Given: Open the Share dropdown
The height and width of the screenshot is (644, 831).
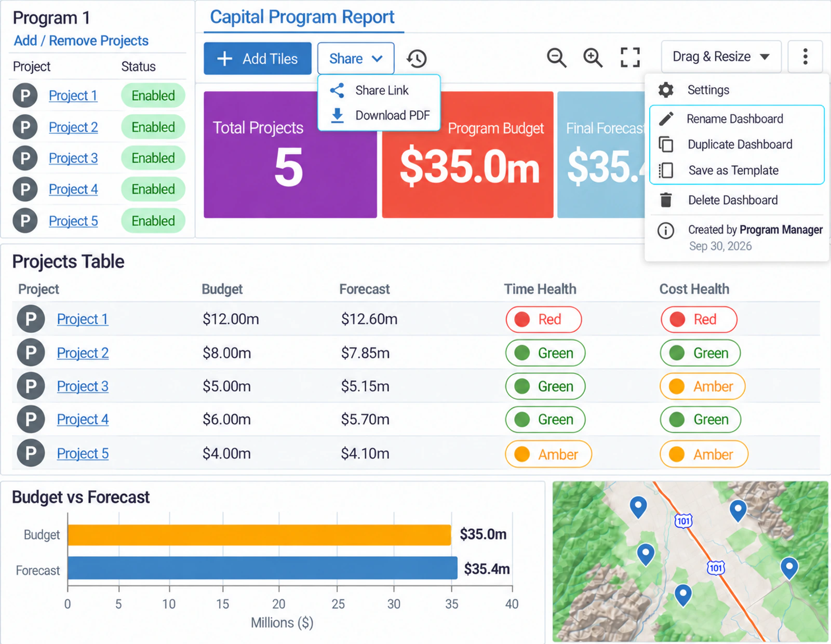Looking at the screenshot, I should point(356,58).
